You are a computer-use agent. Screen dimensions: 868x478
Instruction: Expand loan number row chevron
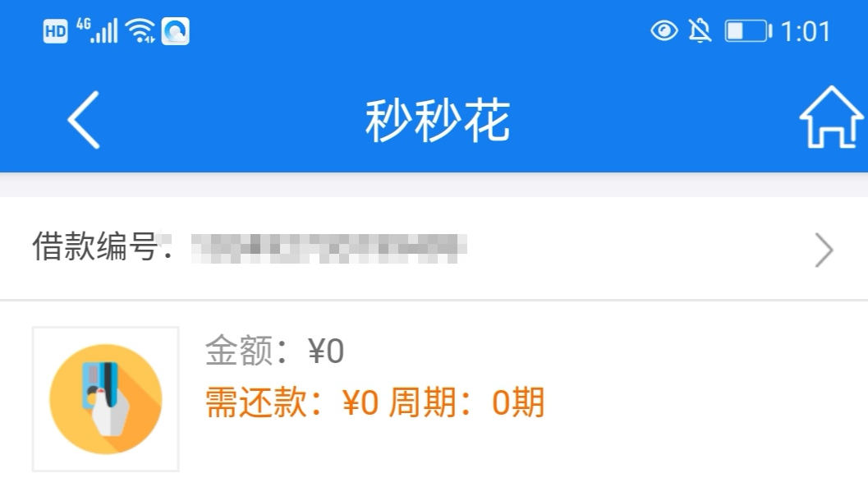pos(824,250)
